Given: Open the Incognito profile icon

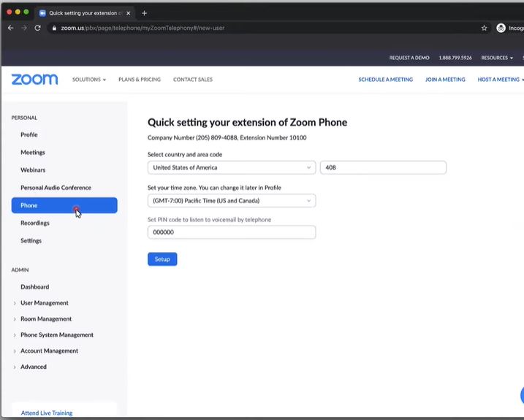Looking at the screenshot, I should (501, 28).
